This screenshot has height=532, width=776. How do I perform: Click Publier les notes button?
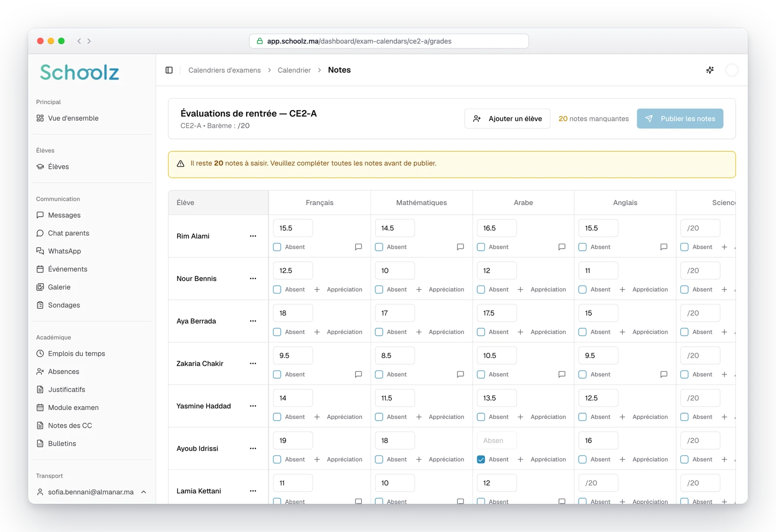pos(680,119)
